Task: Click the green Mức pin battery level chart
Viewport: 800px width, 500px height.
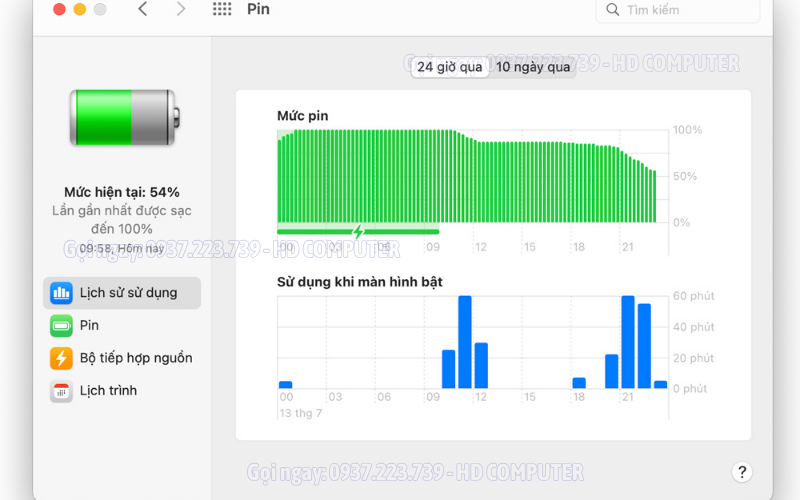Action: click(467, 178)
